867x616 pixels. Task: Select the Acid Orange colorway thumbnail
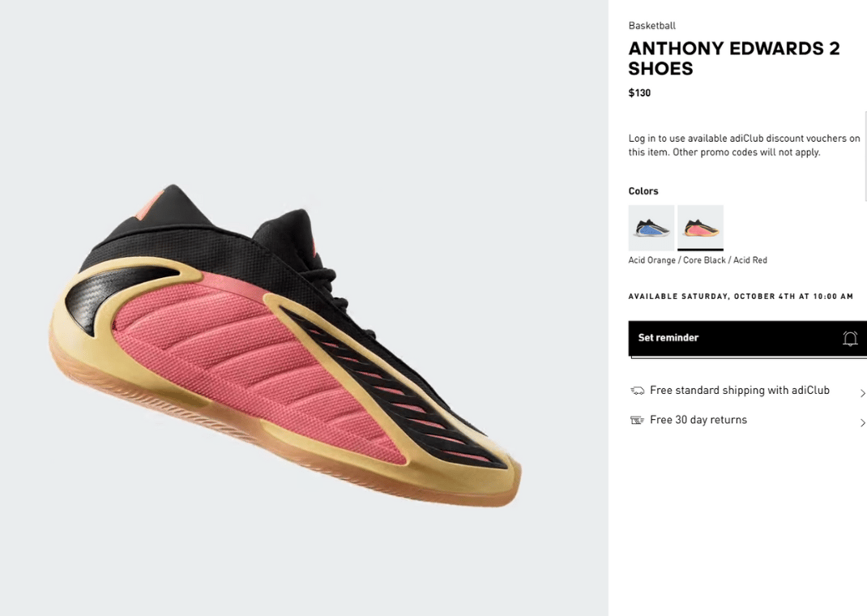701,228
